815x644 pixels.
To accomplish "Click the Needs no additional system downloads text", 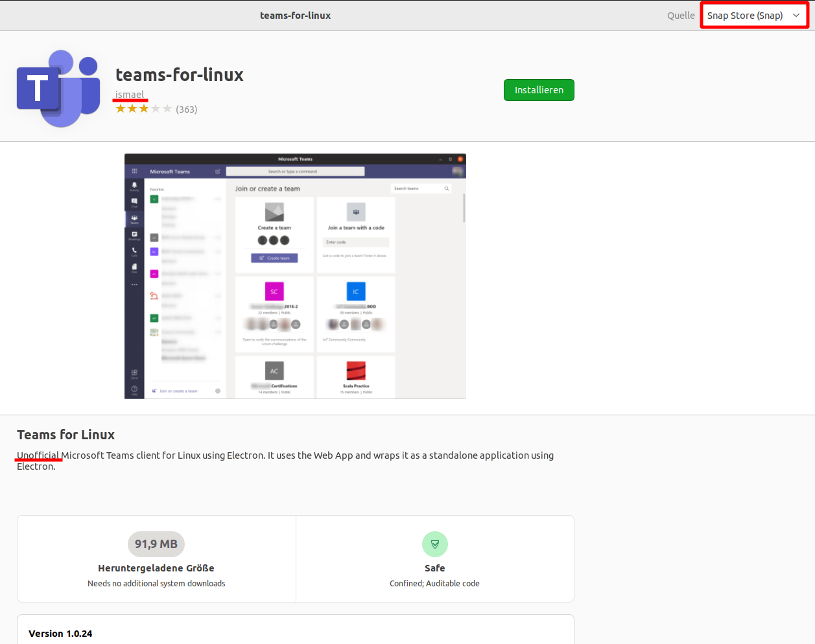I will (x=156, y=584).
